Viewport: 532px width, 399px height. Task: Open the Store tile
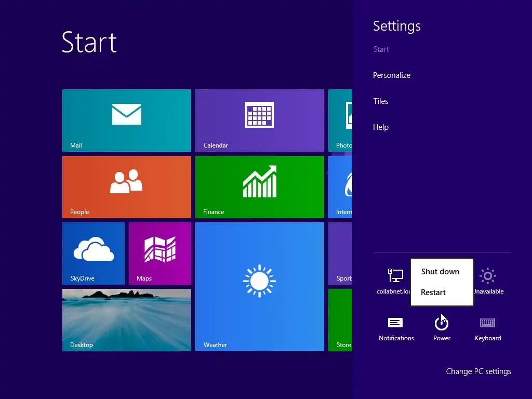tap(340, 320)
